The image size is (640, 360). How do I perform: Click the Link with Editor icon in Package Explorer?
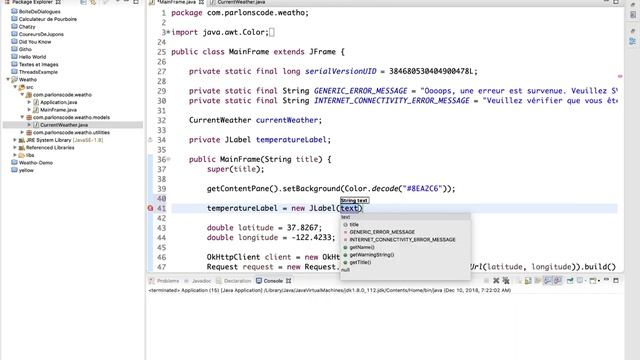coord(93,2)
